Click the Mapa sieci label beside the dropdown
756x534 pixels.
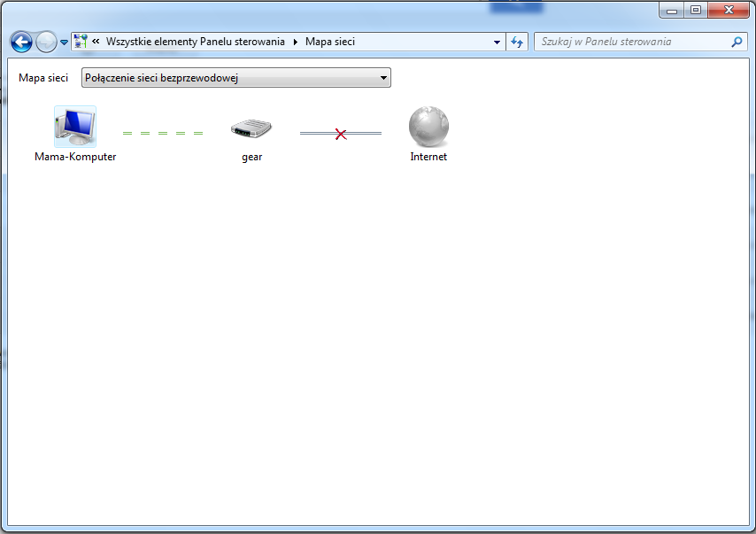[43, 78]
